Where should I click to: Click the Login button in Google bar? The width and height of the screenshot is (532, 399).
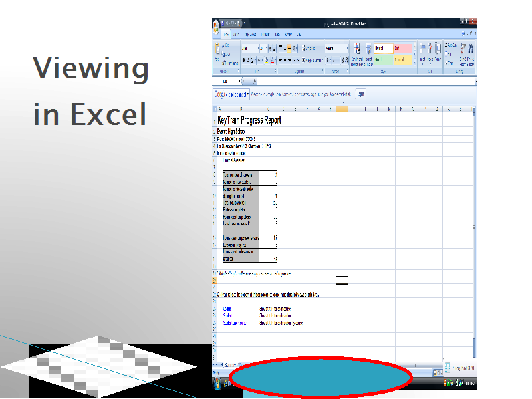tap(360, 94)
